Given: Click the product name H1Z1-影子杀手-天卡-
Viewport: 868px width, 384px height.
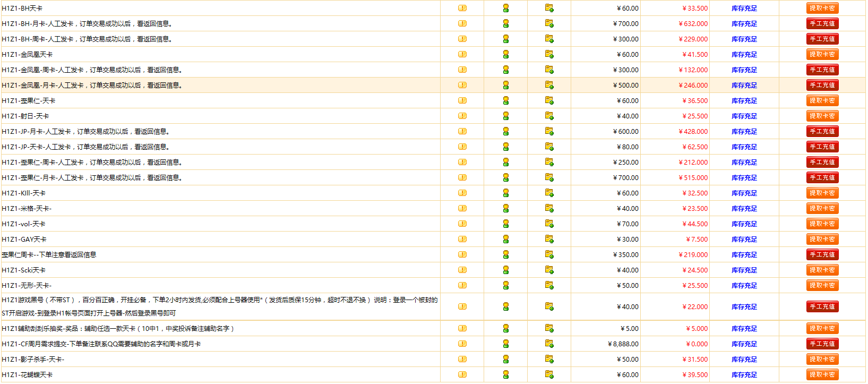Looking at the screenshot, I should (x=33, y=359).
